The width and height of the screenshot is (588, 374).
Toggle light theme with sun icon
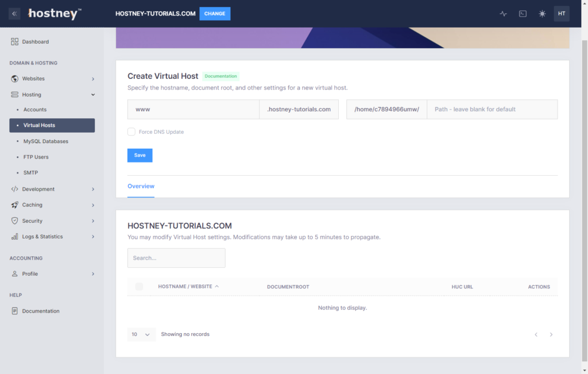[x=542, y=14]
